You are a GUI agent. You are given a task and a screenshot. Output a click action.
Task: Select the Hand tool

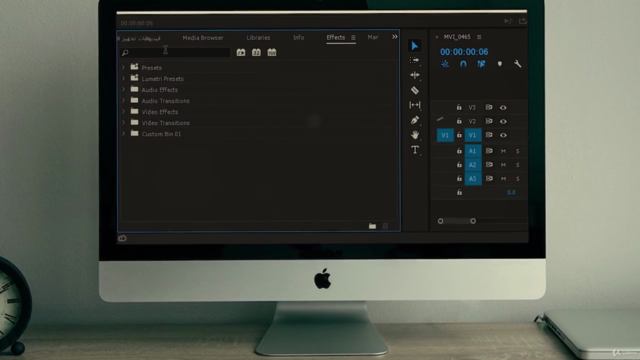(x=415, y=135)
